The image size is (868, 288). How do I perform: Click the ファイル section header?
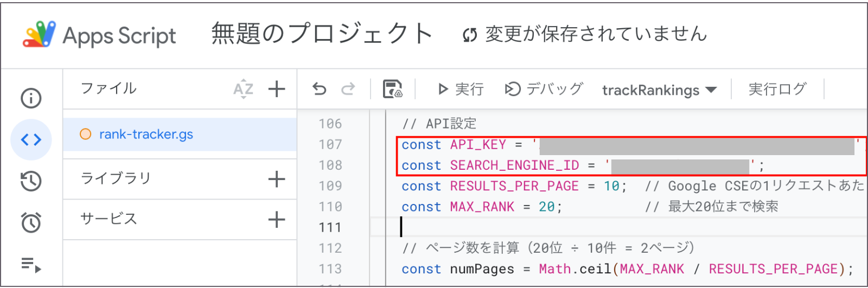click(x=108, y=88)
